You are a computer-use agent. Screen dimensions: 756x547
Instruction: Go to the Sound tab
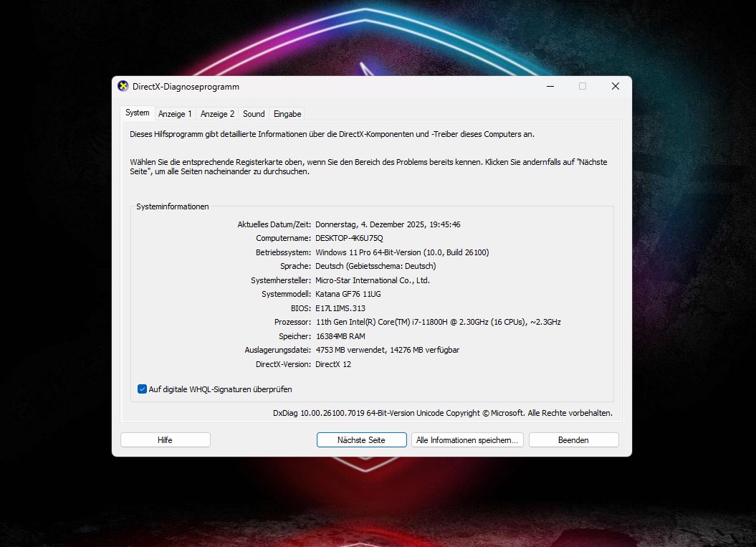coord(254,114)
